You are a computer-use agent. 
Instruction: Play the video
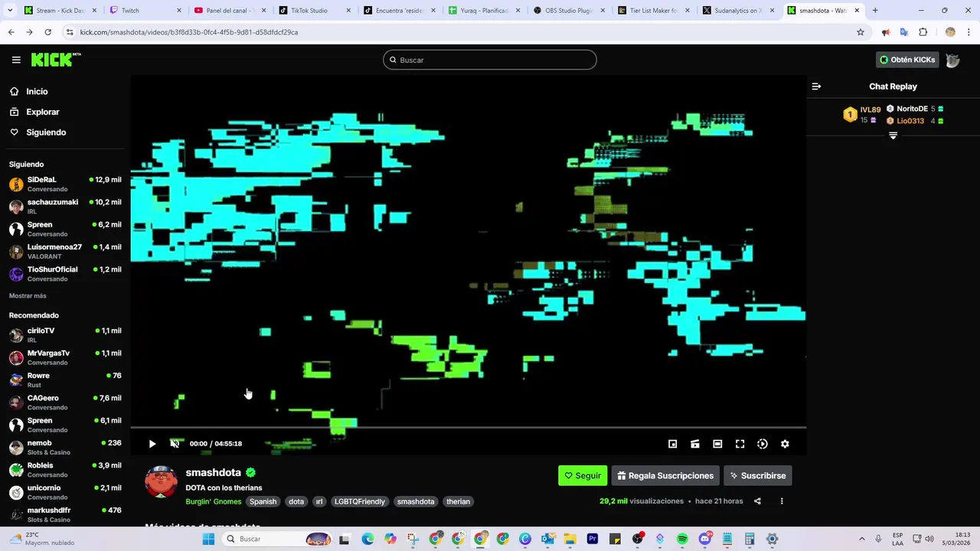152,444
